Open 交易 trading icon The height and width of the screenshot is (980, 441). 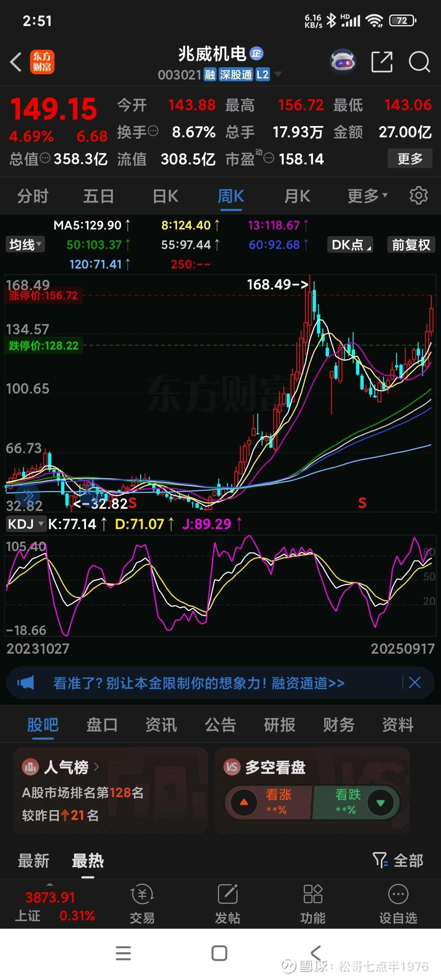click(x=142, y=904)
